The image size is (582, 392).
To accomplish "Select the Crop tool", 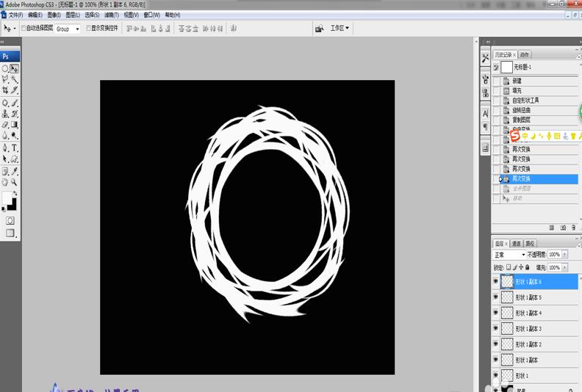I will (x=5, y=90).
